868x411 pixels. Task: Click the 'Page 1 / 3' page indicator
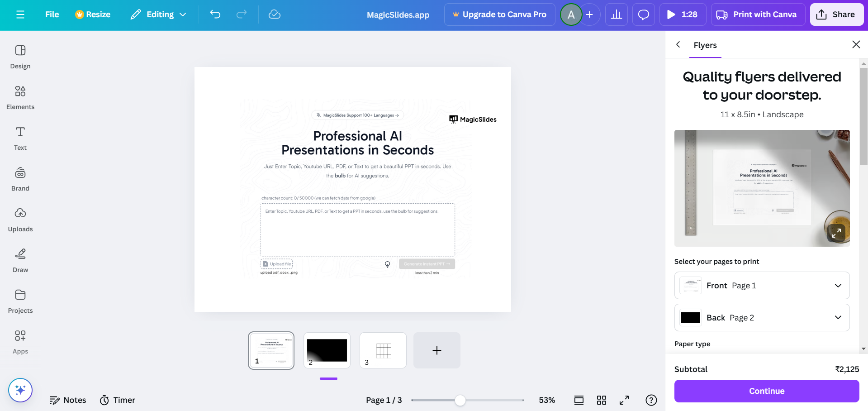384,400
